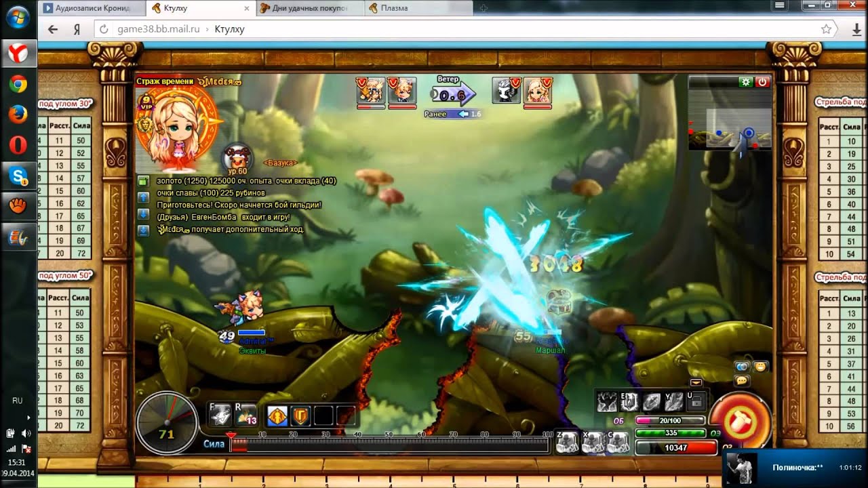Image resolution: width=868 pixels, height=488 pixels.
Task: Select the blonde enemy portrait at top
Action: pyautogui.click(x=538, y=90)
